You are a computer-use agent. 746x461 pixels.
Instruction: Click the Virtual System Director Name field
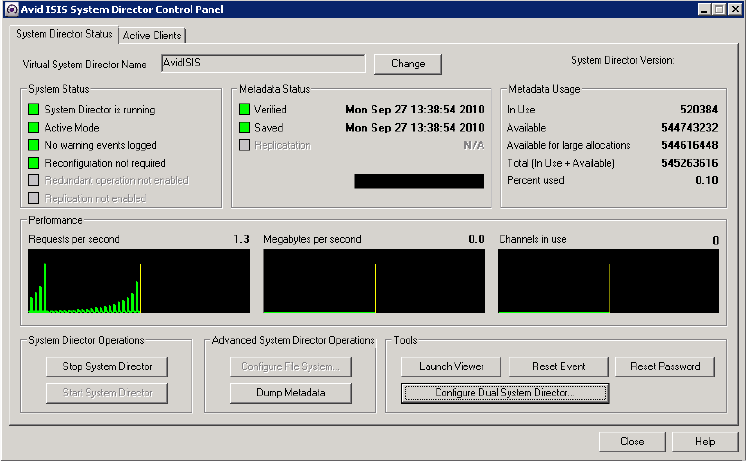pyautogui.click(x=263, y=63)
